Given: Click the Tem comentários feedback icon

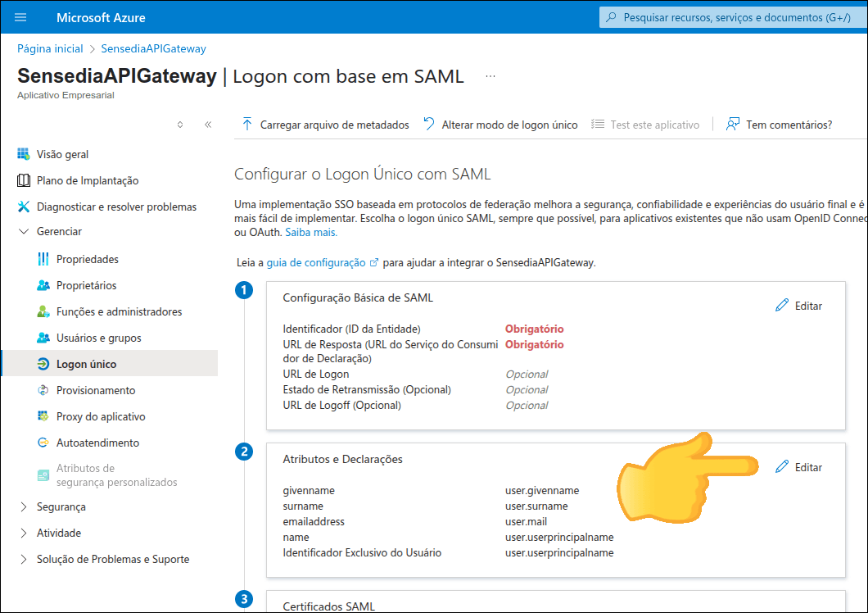Looking at the screenshot, I should 731,124.
